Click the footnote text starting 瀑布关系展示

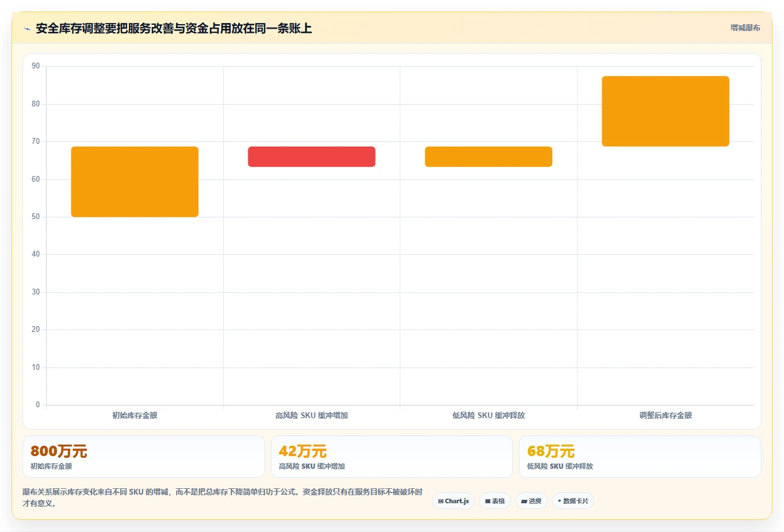[223, 497]
